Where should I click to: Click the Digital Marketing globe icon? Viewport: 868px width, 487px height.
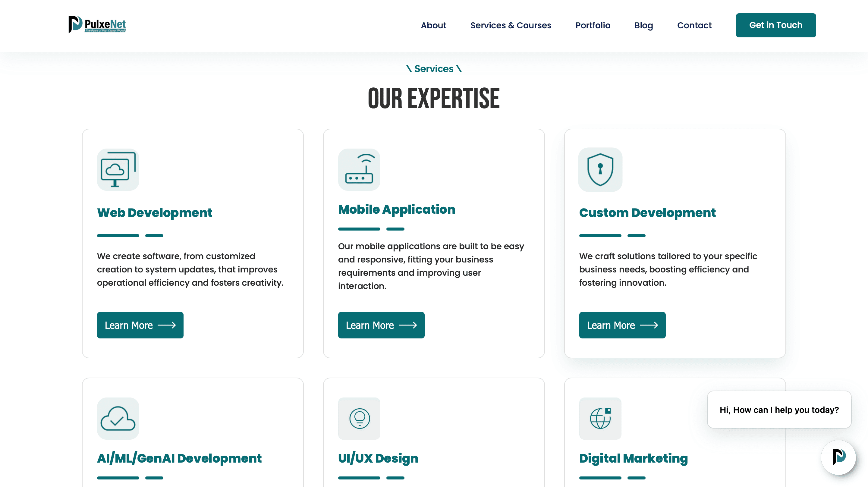coord(600,418)
